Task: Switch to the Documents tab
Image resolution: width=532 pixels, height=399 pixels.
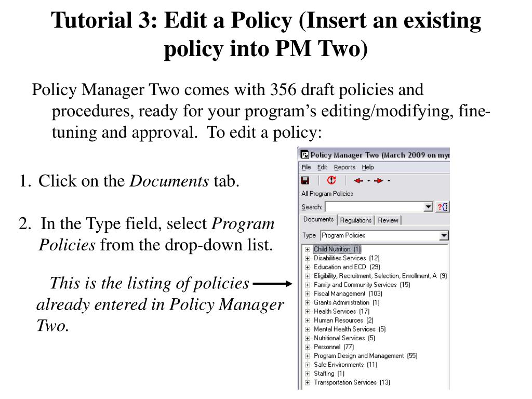Action: pyautogui.click(x=318, y=220)
